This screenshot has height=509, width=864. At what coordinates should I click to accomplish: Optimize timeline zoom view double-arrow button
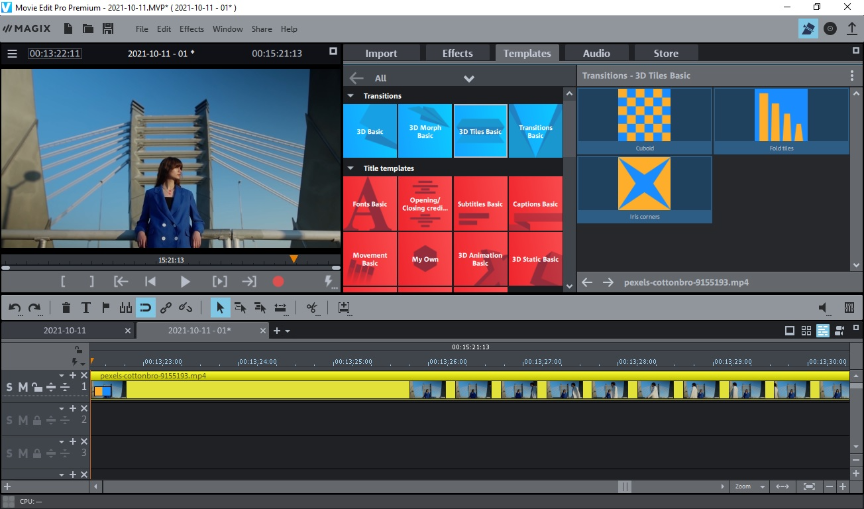[x=782, y=486]
